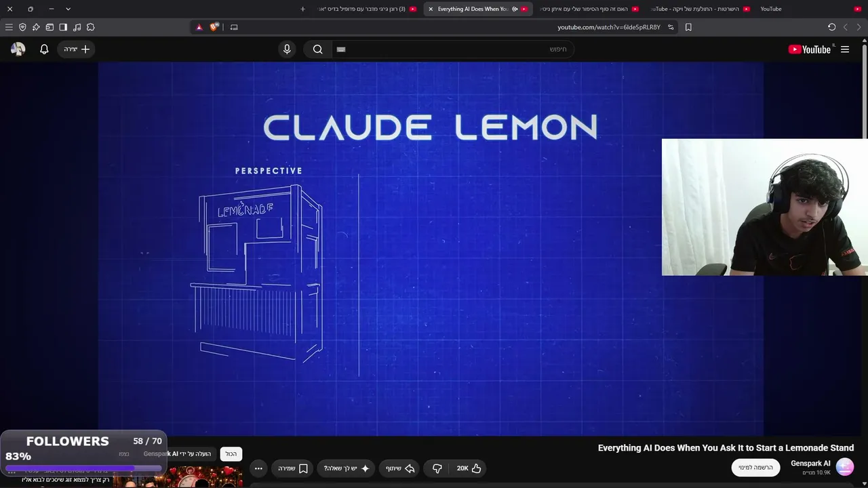The height and width of the screenshot is (488, 868).
Task: Open the site settings icon beside the URL
Action: tap(671, 27)
